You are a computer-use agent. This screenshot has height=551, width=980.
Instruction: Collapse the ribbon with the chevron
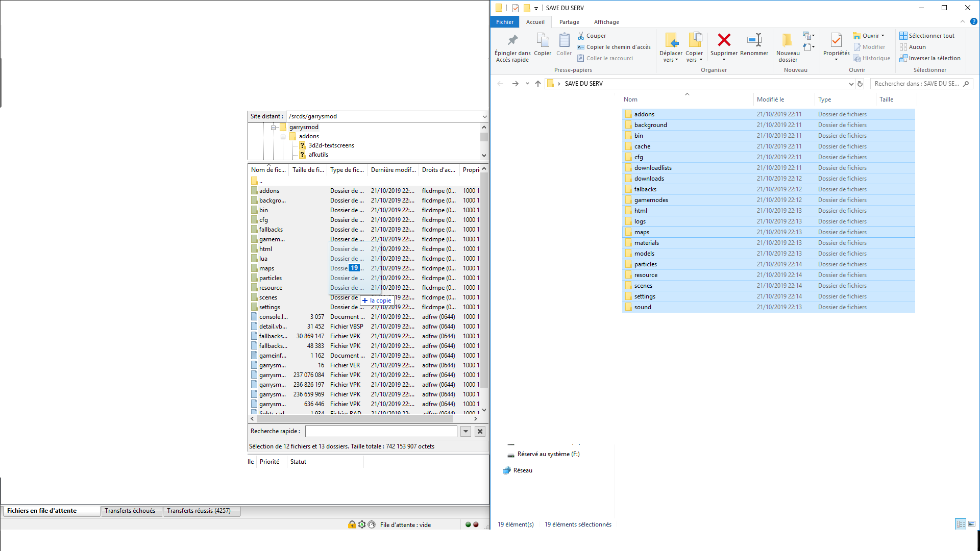(963, 22)
